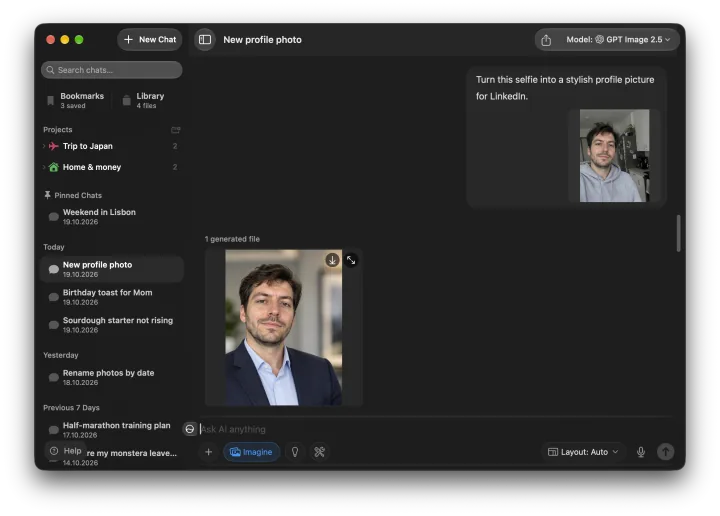This screenshot has width=720, height=516.
Task: Open the Model GPT Image 2.5 dropdown
Action: 618,39
